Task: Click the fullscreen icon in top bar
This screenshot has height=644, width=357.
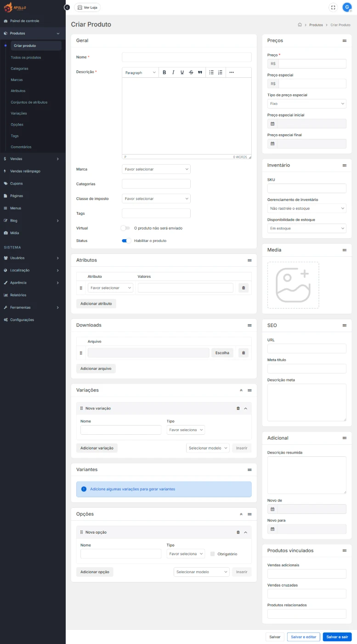Action: click(x=333, y=7)
